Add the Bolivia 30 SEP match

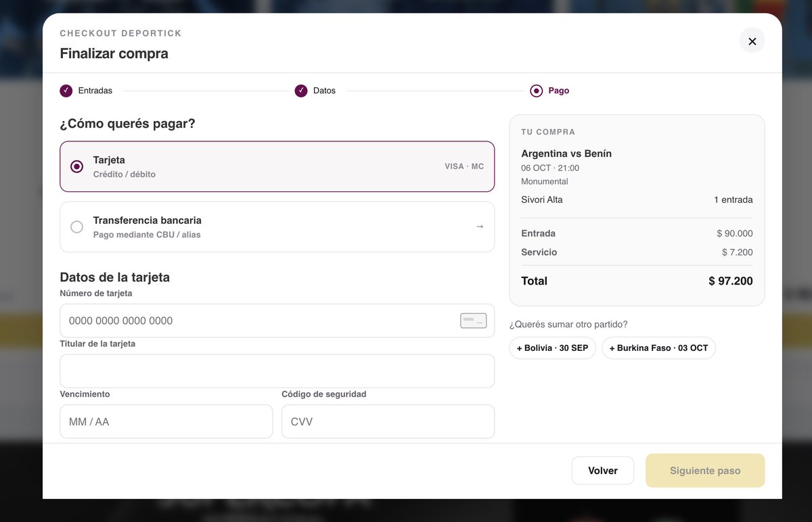click(x=553, y=348)
